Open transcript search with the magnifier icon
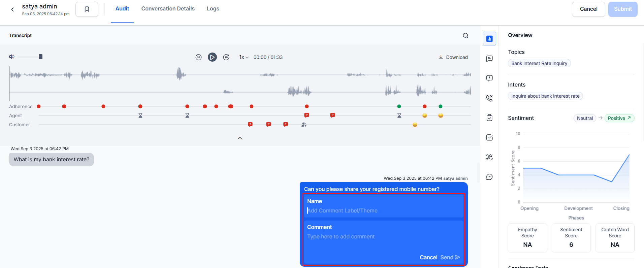 tap(465, 35)
